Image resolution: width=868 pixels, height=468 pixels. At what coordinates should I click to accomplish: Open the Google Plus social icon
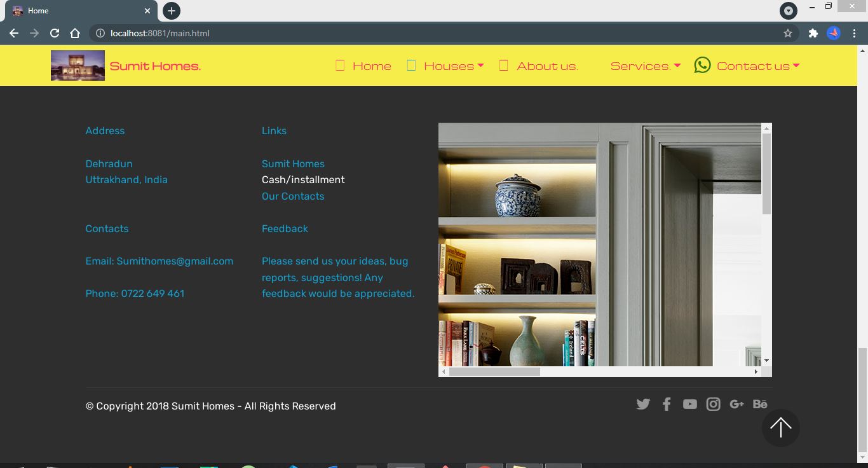[x=737, y=404]
